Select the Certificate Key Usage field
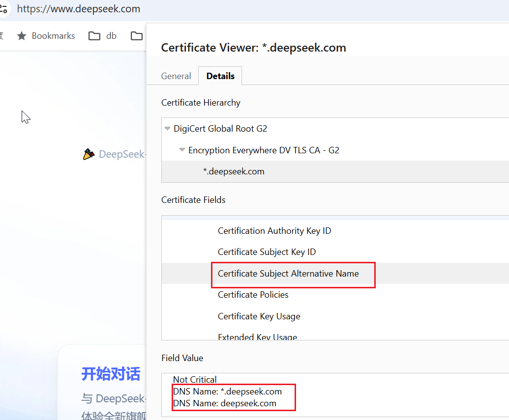The image size is (509, 420). 259,316
